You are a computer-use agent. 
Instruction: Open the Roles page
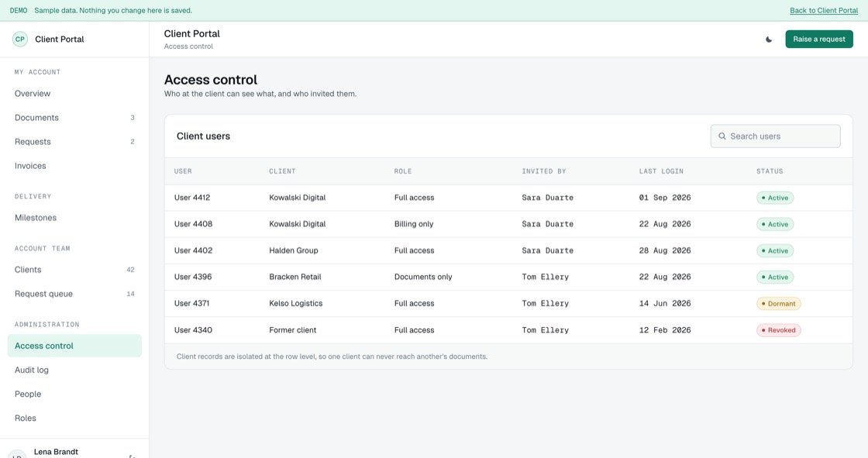74,418
